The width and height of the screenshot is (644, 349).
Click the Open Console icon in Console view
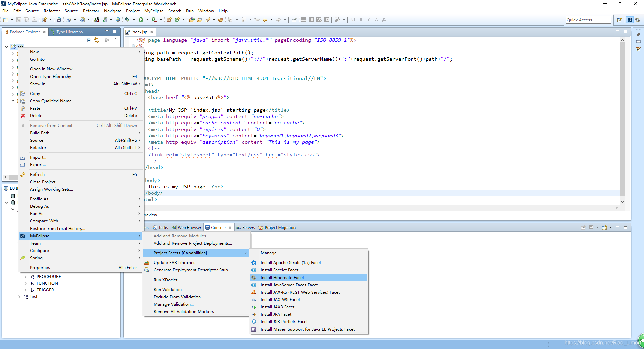604,228
